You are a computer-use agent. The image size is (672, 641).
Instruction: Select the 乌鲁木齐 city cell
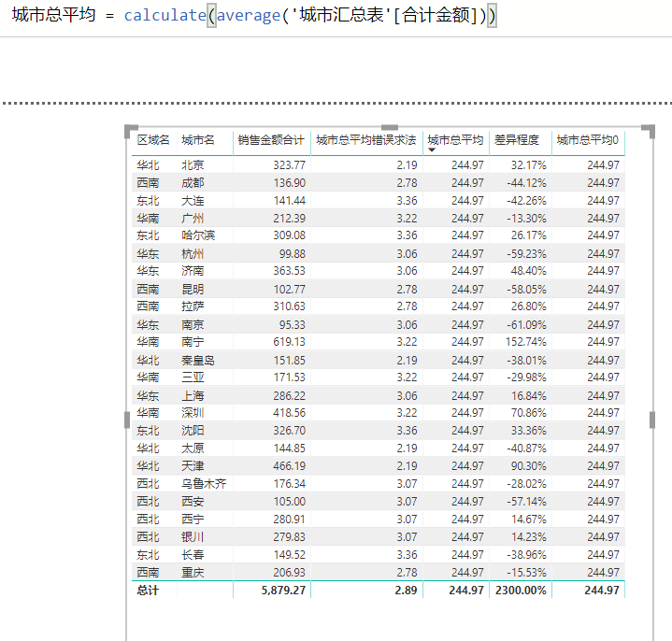click(x=204, y=484)
